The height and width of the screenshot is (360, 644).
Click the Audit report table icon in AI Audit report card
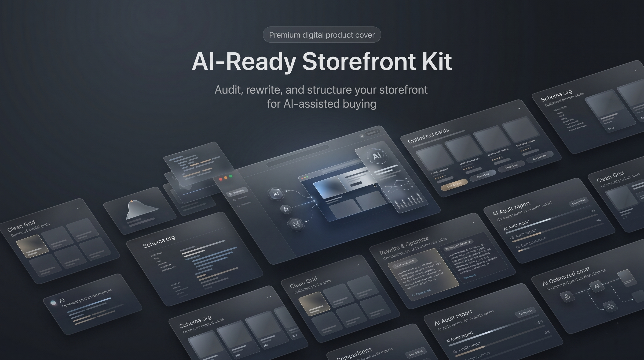pos(512,239)
